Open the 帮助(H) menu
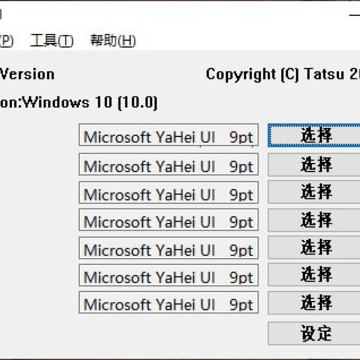This screenshot has height=360, width=360. coord(113,41)
